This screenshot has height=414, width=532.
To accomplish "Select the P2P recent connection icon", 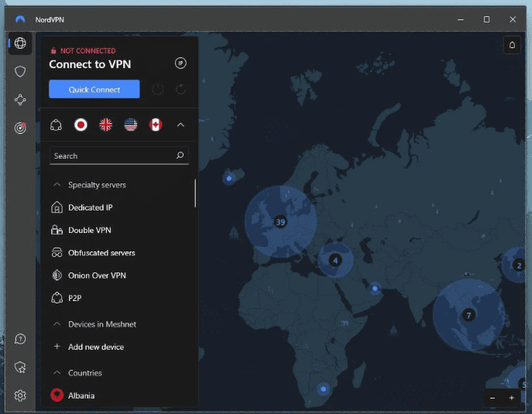I will (x=56, y=125).
